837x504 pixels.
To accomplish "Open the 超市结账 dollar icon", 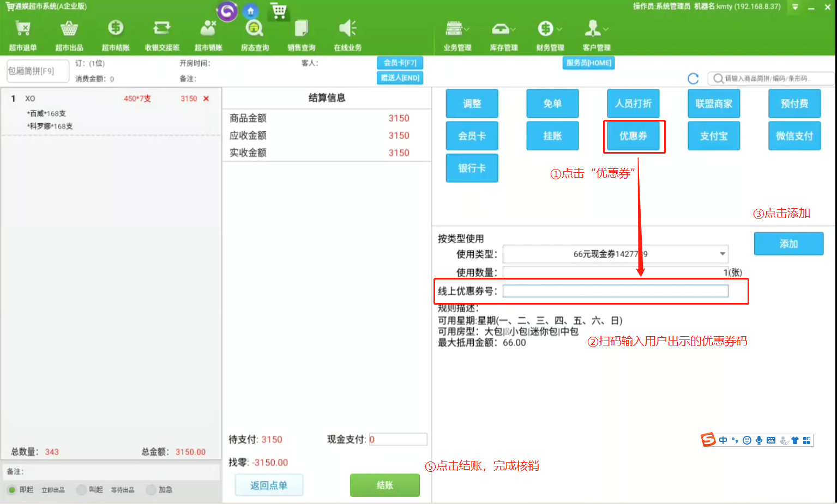I will 116,28.
